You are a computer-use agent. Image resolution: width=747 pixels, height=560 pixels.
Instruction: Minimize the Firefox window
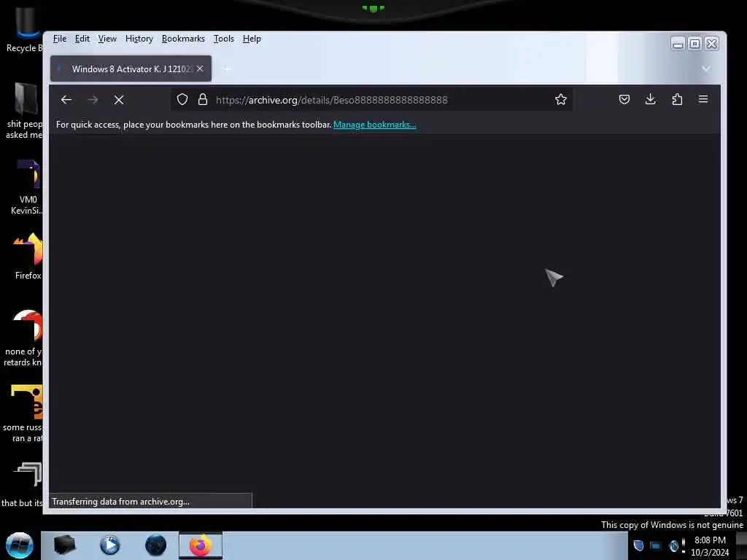click(678, 44)
